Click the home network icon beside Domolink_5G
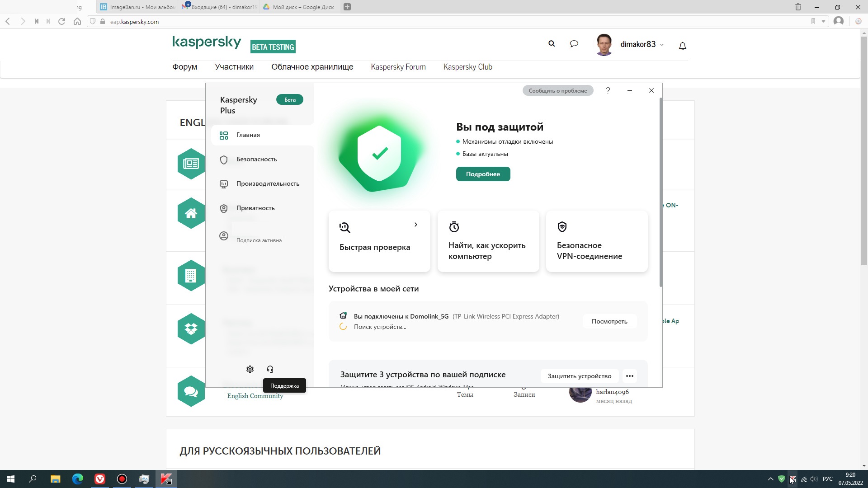This screenshot has width=868, height=488. point(343,315)
